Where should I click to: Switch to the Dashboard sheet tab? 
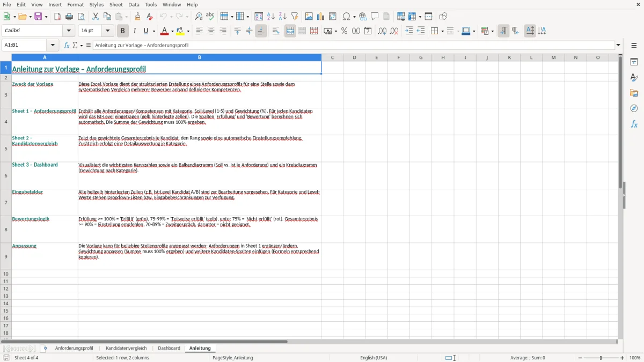point(169,348)
